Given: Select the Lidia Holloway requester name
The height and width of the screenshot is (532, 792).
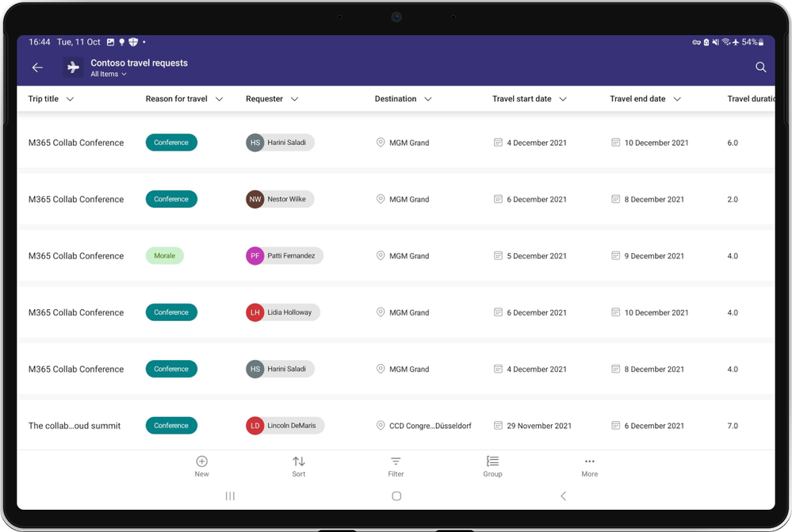Looking at the screenshot, I should [289, 312].
